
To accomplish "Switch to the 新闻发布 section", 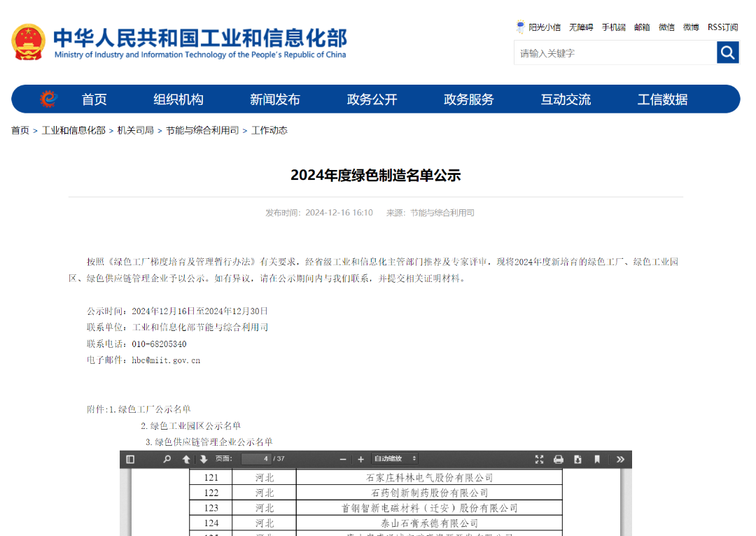I will point(274,99).
